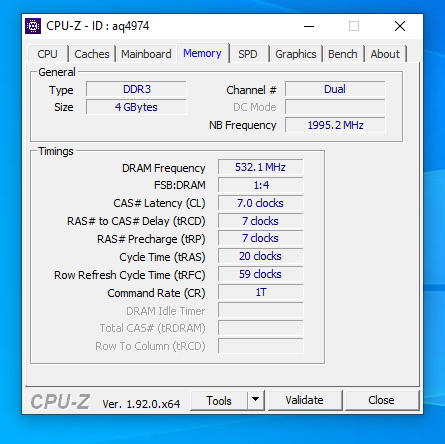Screen dimensions: 445x444
Task: Click the tRP 7 clocks value
Action: point(261,238)
